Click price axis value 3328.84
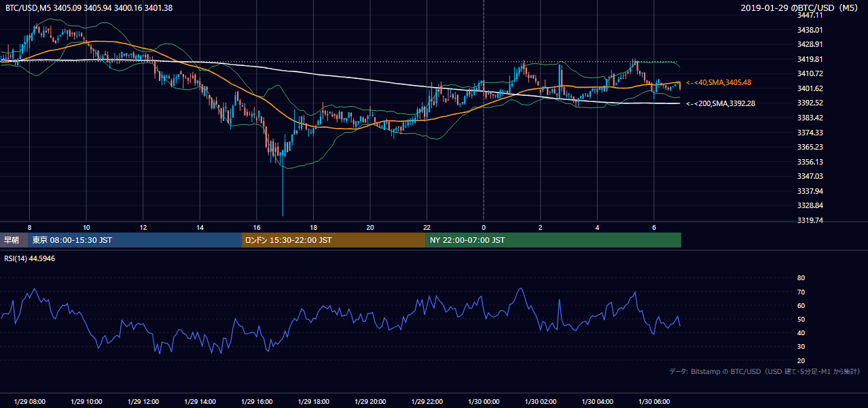The image size is (868, 408). tap(810, 205)
